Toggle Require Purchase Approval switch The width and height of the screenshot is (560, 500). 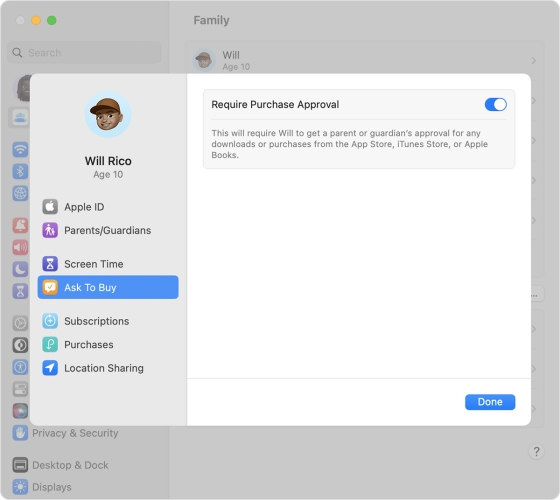point(495,105)
